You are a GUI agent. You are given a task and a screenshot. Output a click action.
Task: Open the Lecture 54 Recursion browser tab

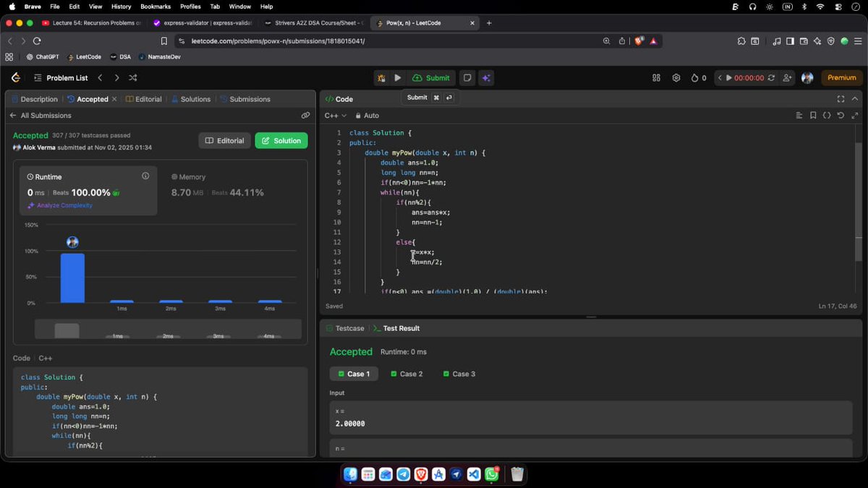click(x=92, y=24)
